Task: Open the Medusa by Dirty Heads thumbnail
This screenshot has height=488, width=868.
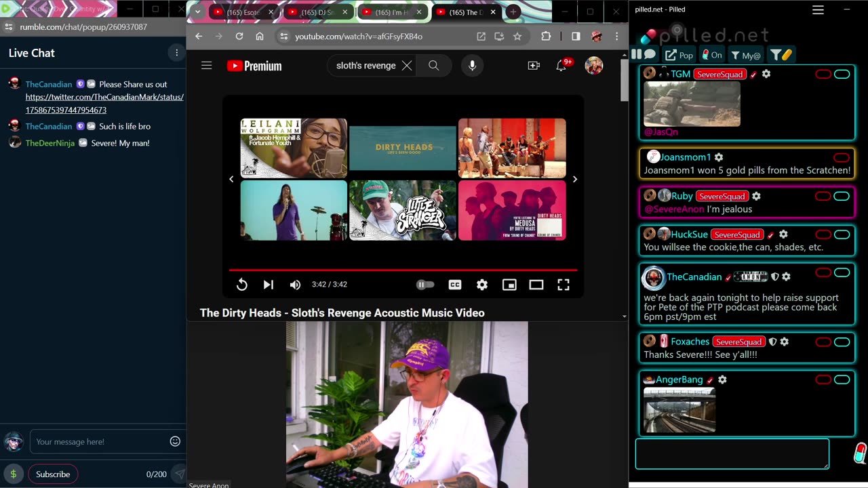Action: coord(512,210)
